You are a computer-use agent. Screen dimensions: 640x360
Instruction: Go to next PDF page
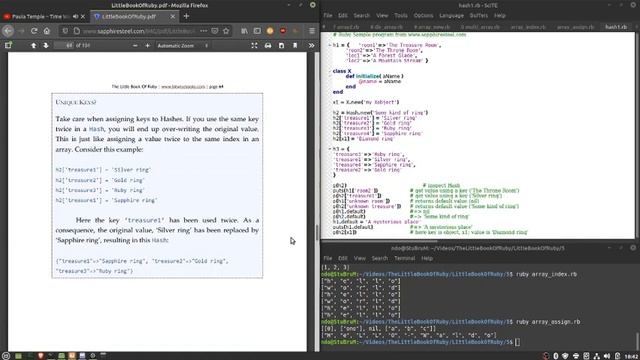(x=46, y=45)
